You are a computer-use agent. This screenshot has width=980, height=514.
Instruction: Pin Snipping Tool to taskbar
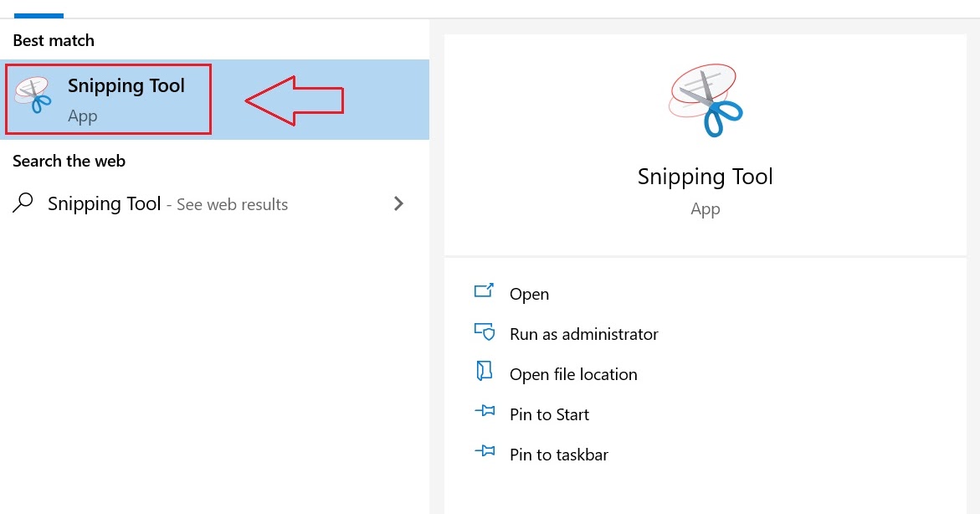pos(559,455)
